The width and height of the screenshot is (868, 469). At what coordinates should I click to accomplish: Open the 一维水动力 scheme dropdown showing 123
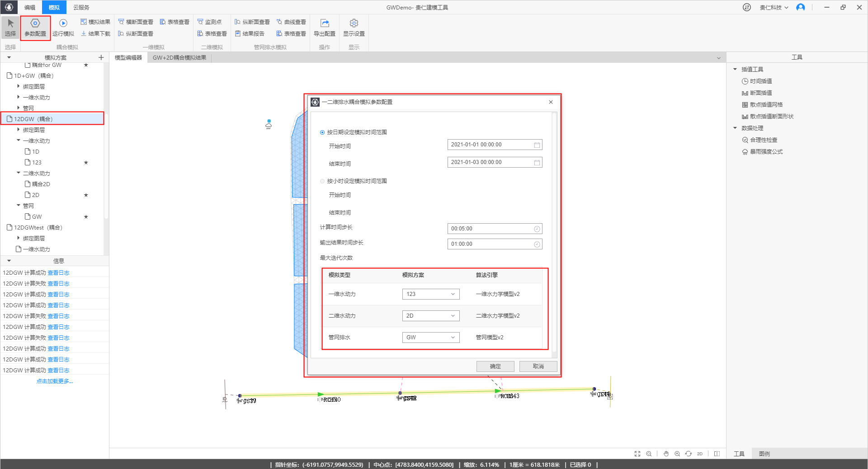[430, 294]
